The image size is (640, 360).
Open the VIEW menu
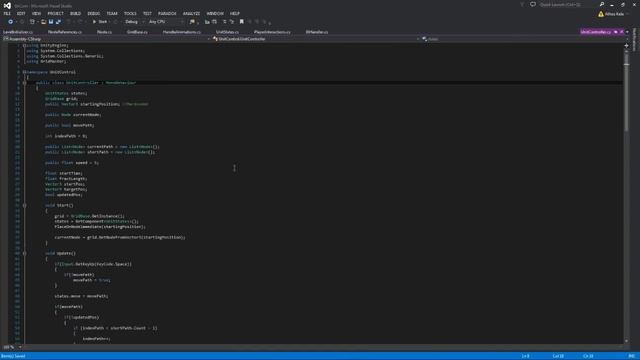click(36, 13)
